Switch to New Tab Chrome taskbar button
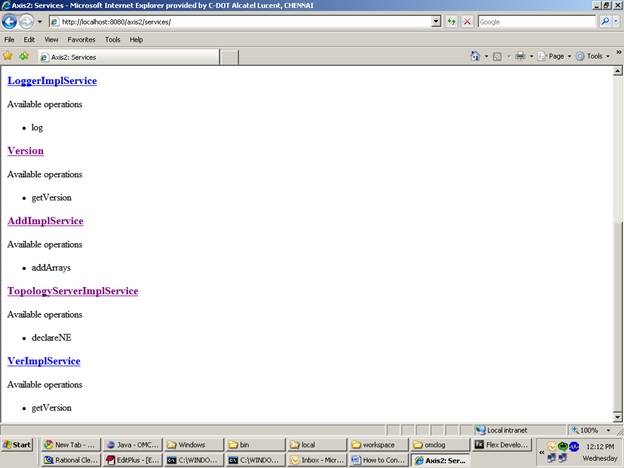The height and width of the screenshot is (468, 624). pos(71,445)
